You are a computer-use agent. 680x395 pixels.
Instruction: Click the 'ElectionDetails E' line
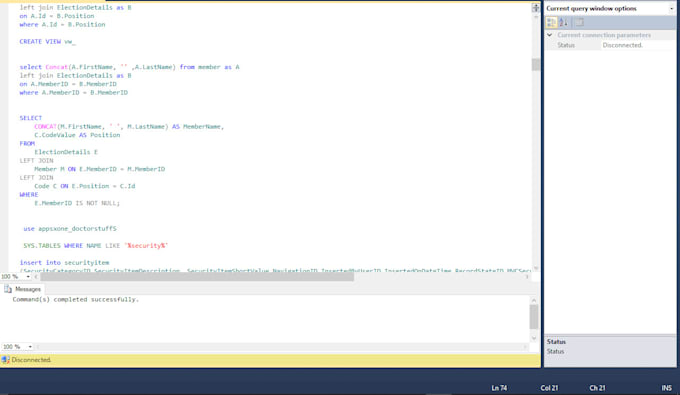pyautogui.click(x=66, y=152)
